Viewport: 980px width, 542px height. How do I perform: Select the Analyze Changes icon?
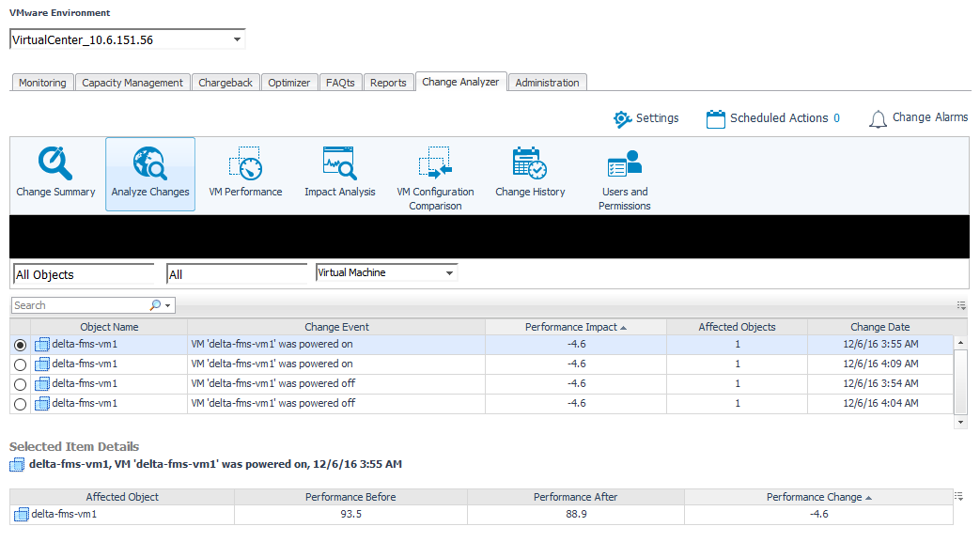pyautogui.click(x=150, y=163)
